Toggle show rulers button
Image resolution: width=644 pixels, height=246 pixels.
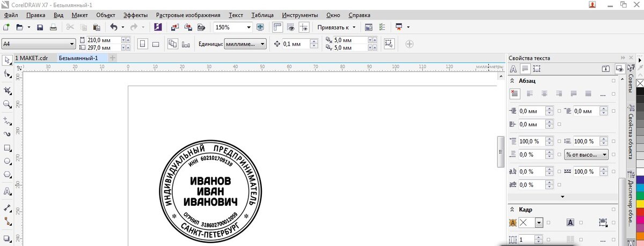pos(278,27)
